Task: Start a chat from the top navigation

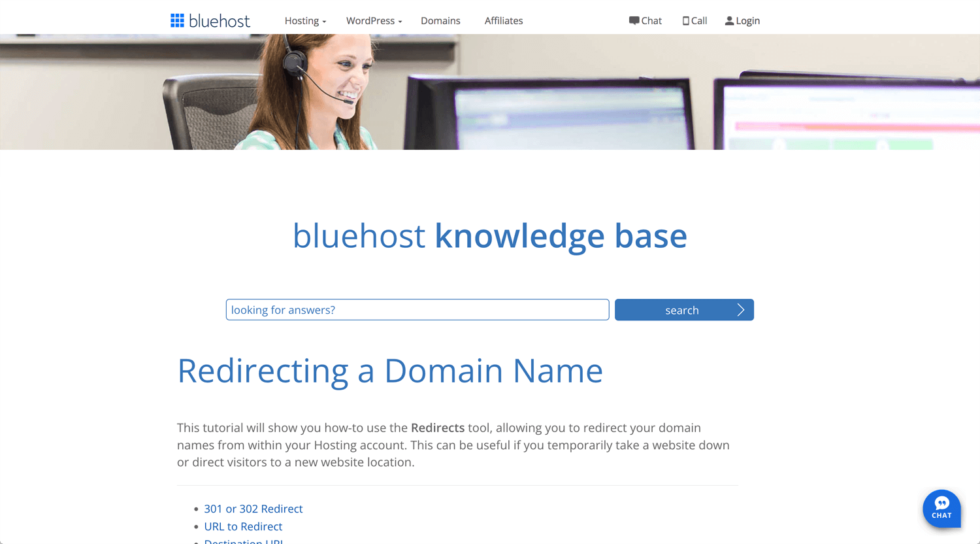Action: tap(645, 21)
